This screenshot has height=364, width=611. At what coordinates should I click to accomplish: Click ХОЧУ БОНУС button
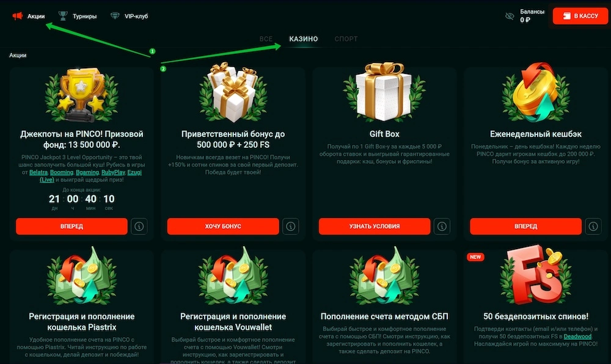223,226
